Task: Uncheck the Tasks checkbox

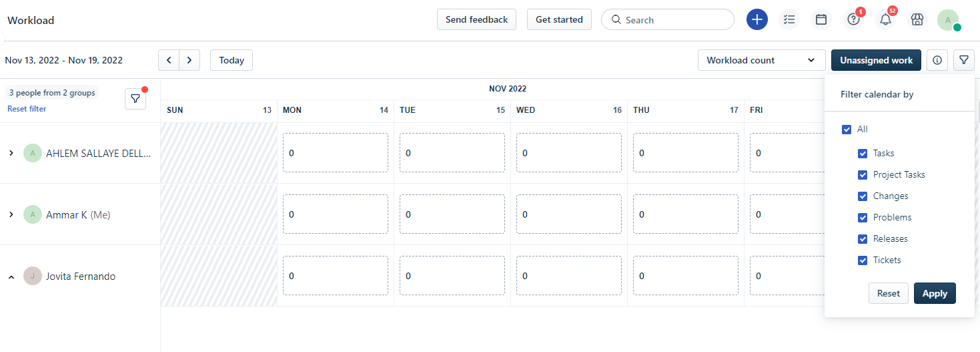Action: tap(863, 154)
